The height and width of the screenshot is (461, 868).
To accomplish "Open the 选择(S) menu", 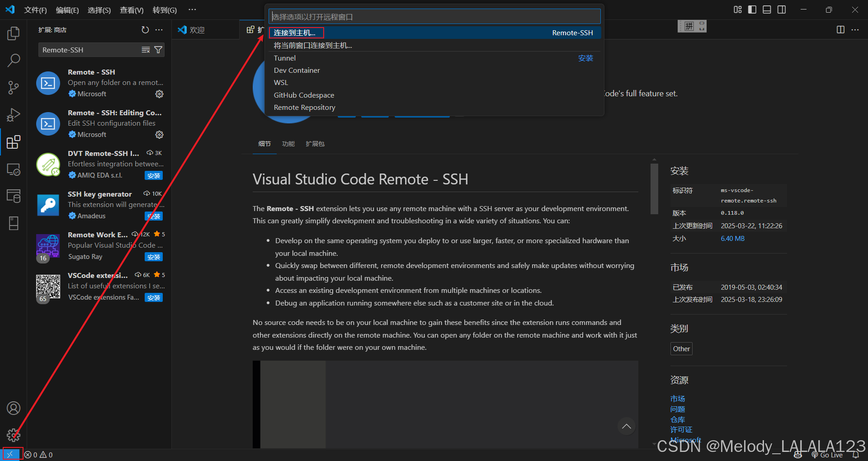I will tap(99, 10).
